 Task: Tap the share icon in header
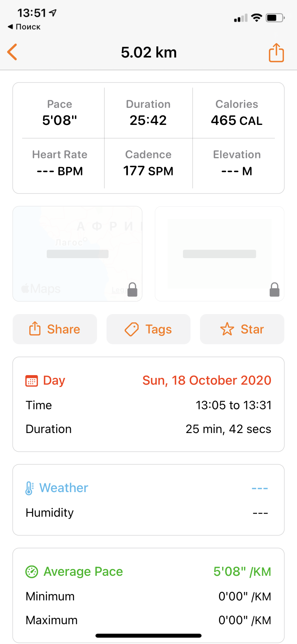[x=276, y=53]
